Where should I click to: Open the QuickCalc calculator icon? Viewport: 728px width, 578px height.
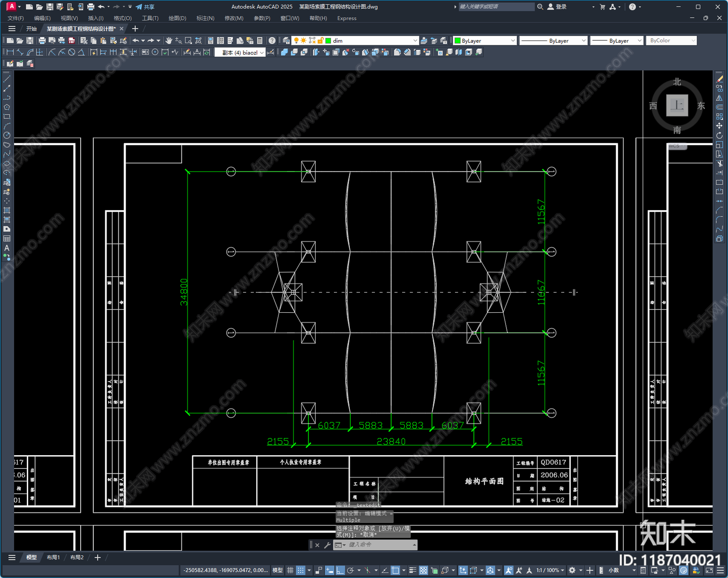coord(260,41)
